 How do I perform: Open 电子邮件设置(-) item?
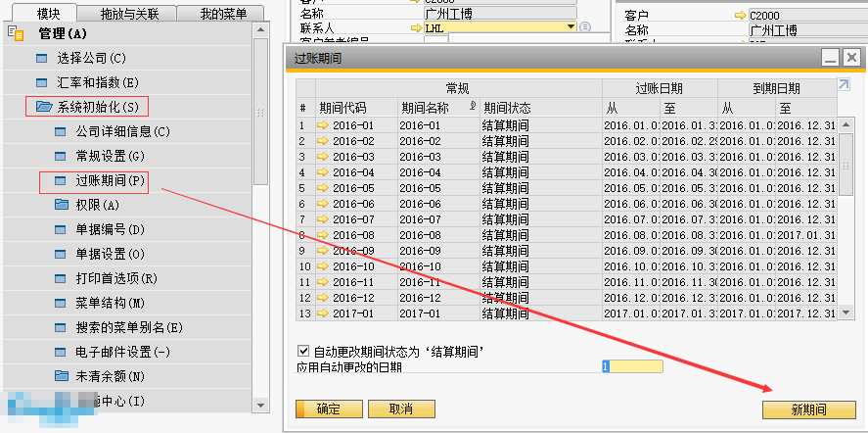123,352
